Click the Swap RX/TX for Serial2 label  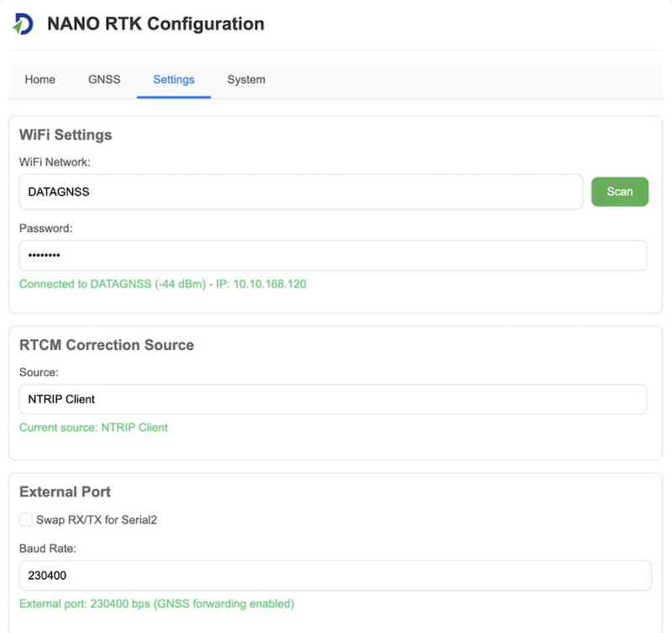point(97,520)
